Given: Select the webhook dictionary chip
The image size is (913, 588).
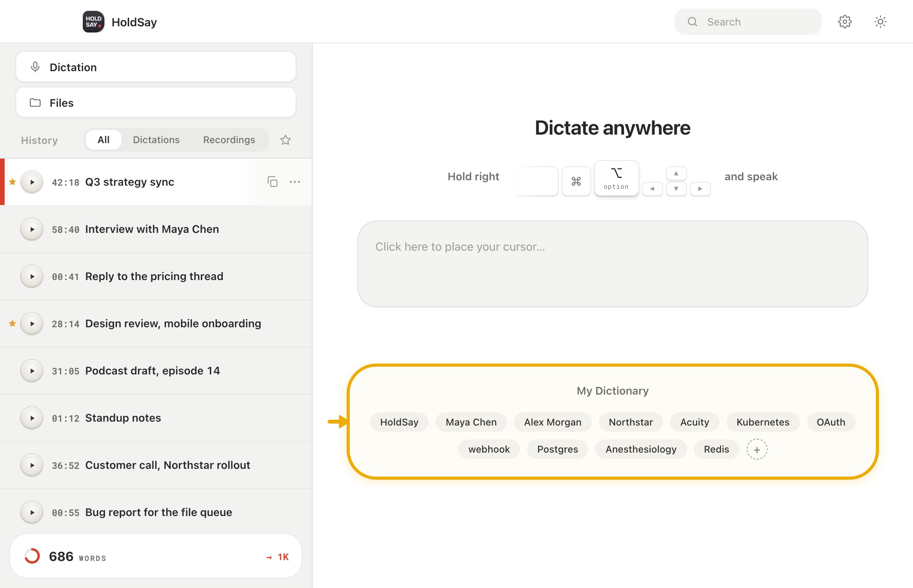Looking at the screenshot, I should [489, 449].
